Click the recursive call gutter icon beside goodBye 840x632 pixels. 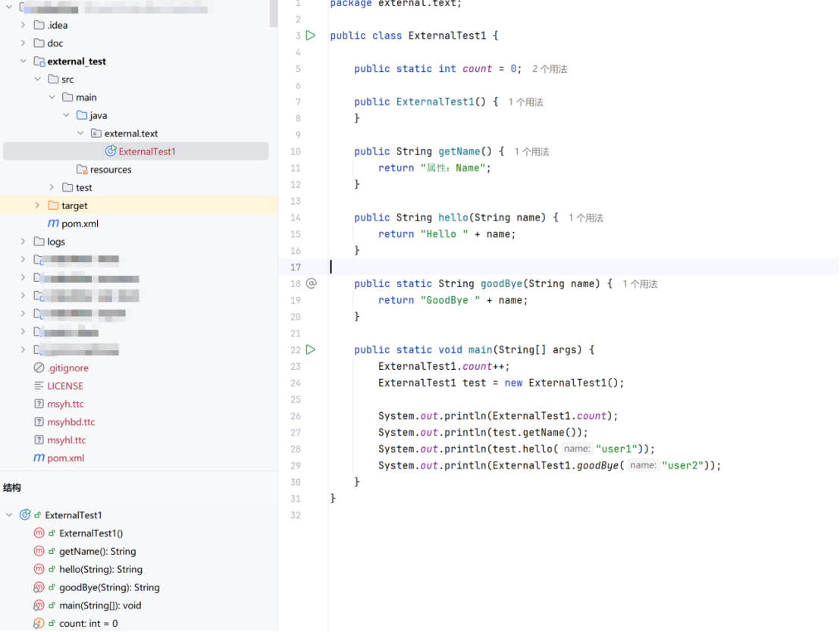tap(312, 283)
